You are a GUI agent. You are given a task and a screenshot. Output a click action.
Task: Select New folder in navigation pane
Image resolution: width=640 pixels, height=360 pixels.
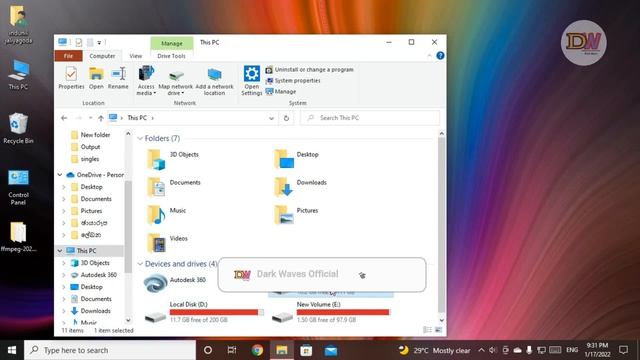click(91, 135)
